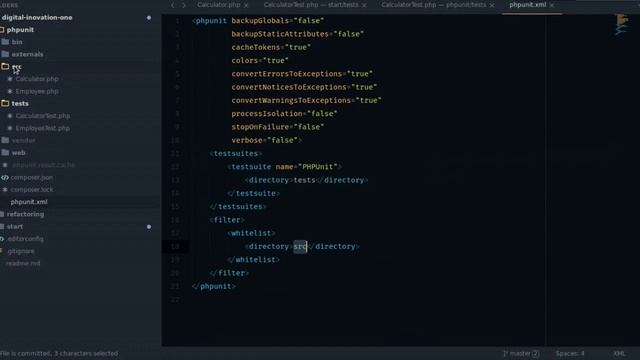The image size is (640, 360).
Task: Collapse the src folder
Action: [x=17, y=67]
